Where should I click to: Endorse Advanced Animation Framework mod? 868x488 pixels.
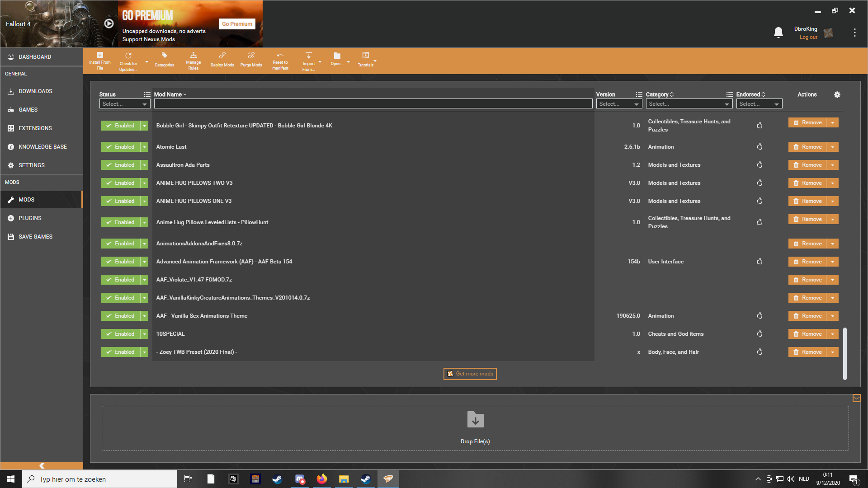pyautogui.click(x=759, y=261)
